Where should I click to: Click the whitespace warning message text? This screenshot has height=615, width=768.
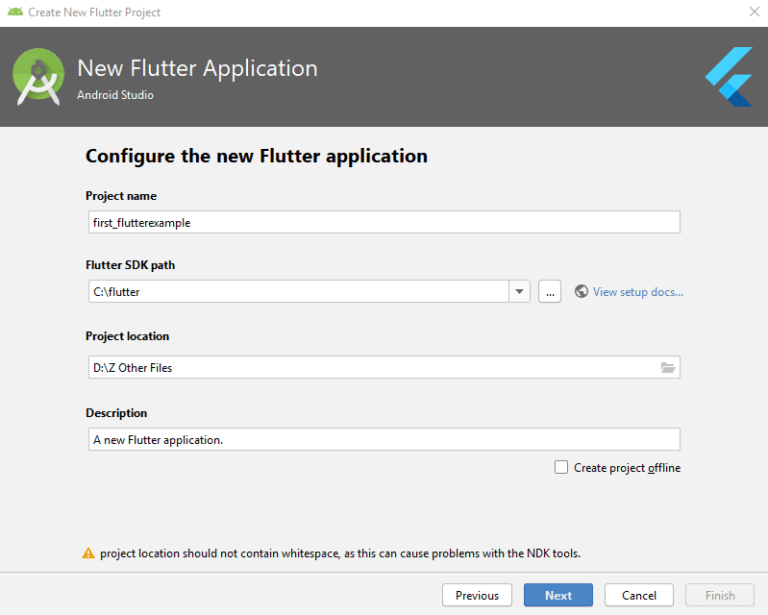pyautogui.click(x=340, y=553)
